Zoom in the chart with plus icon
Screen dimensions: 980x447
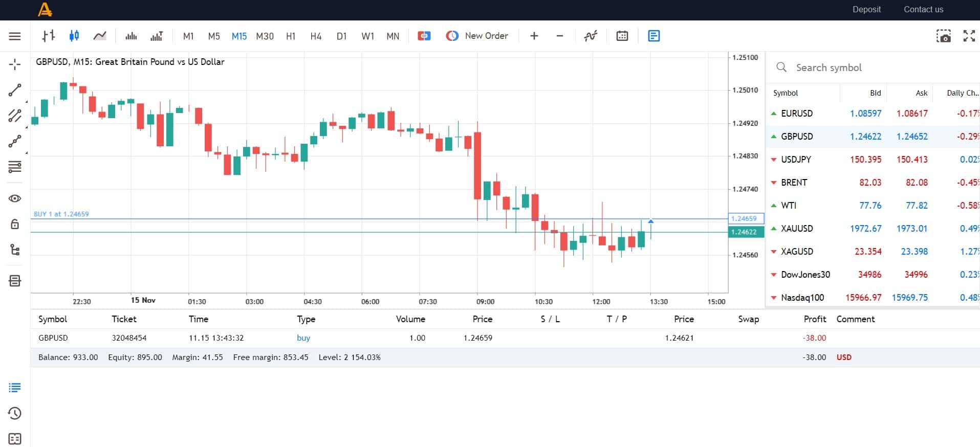pos(534,36)
